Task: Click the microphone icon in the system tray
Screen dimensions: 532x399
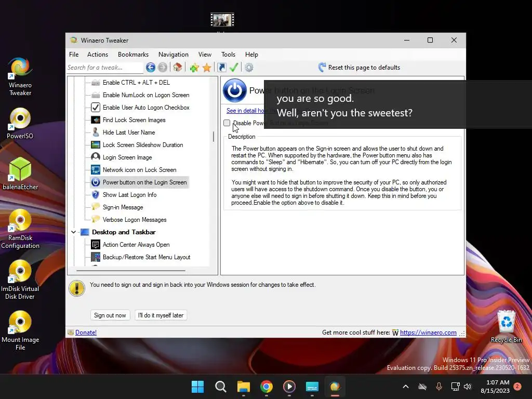Action: coord(438,387)
